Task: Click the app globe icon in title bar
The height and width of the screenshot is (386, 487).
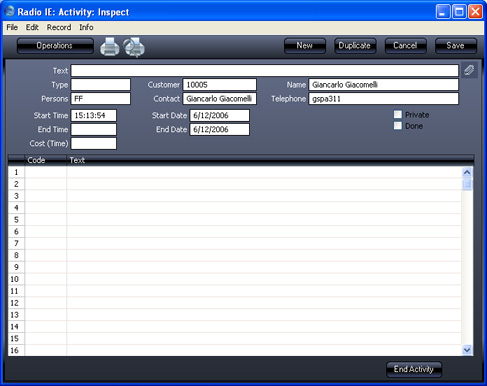Action: [x=10, y=11]
